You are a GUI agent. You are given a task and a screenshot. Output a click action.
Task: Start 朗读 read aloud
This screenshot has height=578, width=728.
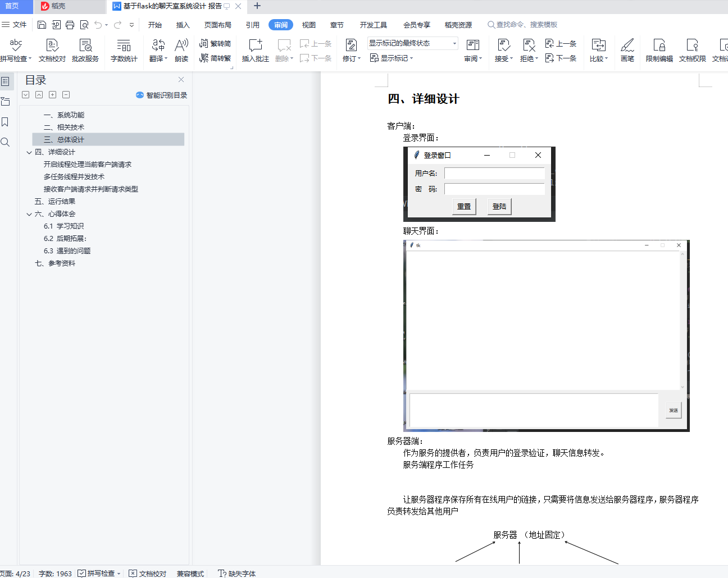(181, 51)
